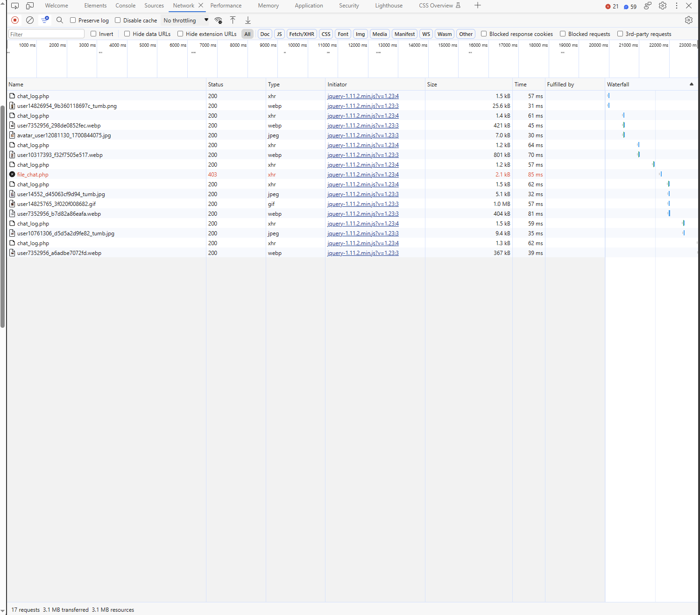Screen dimensions: 700x615
Task: Open the Security tab
Action: [349, 6]
